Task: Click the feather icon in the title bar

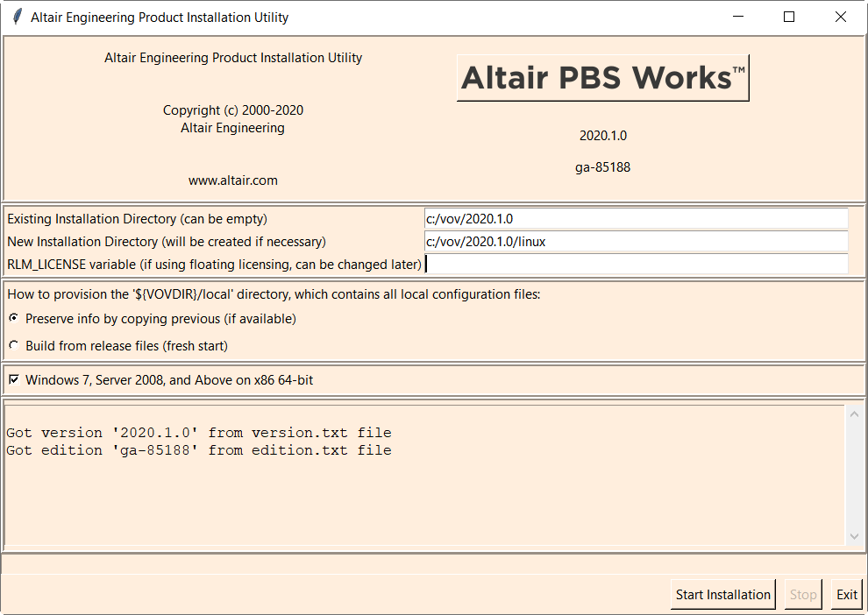Action: tap(16, 17)
